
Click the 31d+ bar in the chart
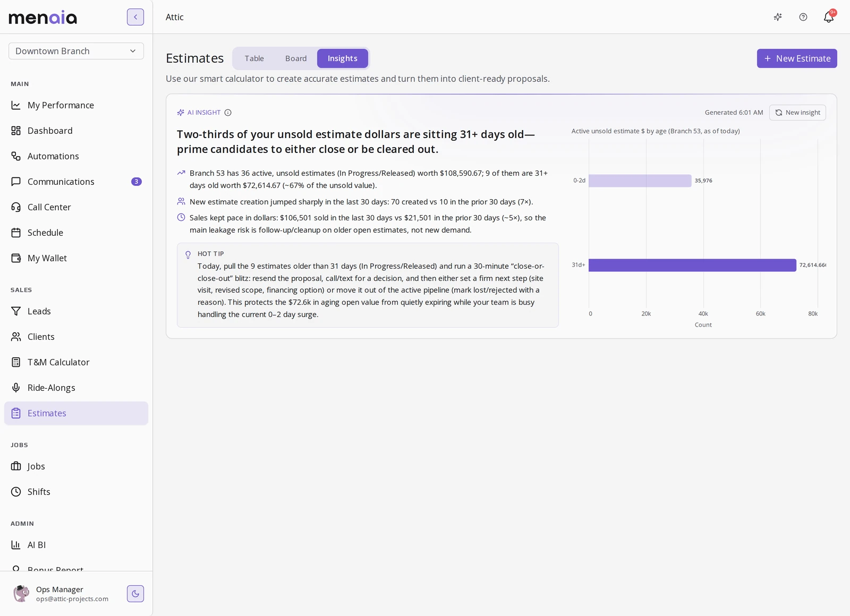tap(692, 265)
